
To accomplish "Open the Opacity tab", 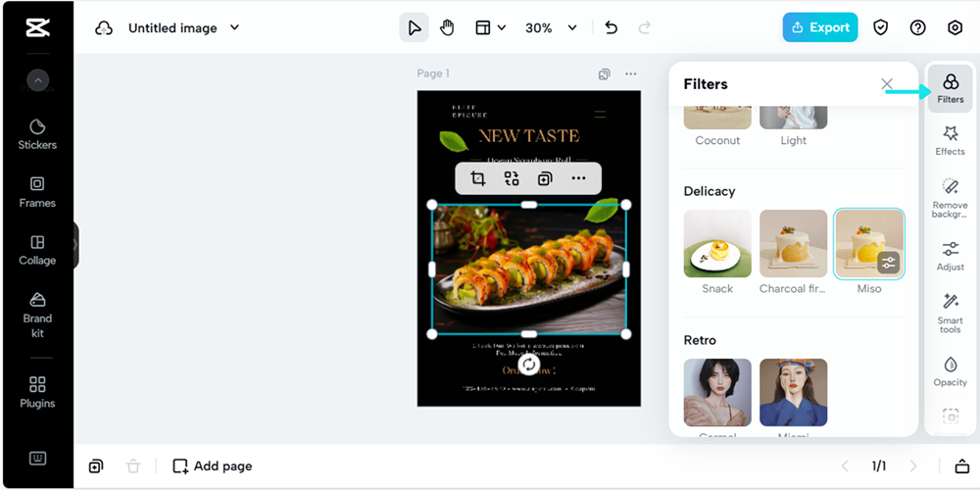I will (950, 371).
